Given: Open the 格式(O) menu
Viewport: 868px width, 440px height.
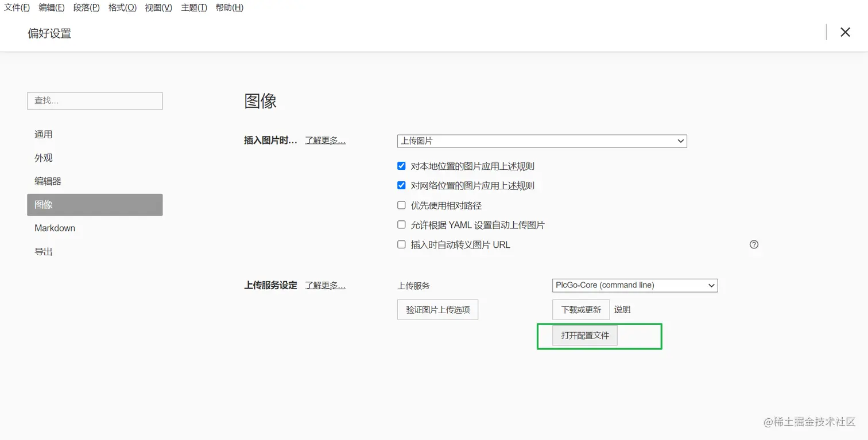Looking at the screenshot, I should pos(122,7).
